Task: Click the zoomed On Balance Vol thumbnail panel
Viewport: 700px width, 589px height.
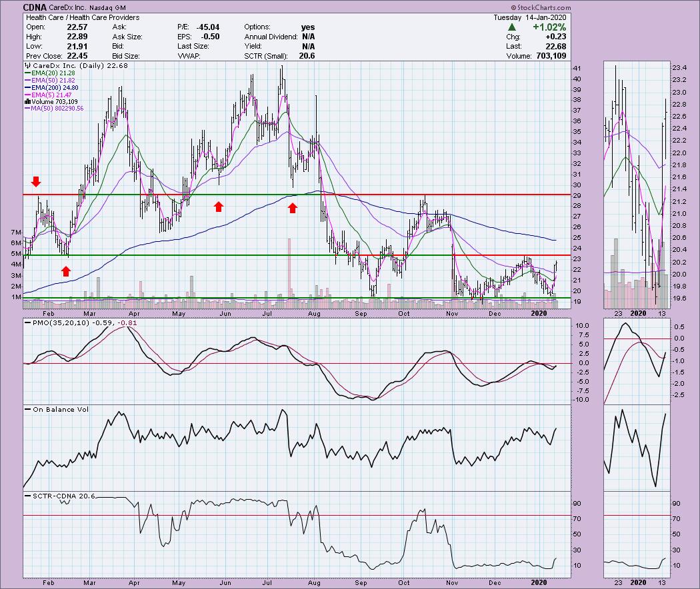Action: 637,448
